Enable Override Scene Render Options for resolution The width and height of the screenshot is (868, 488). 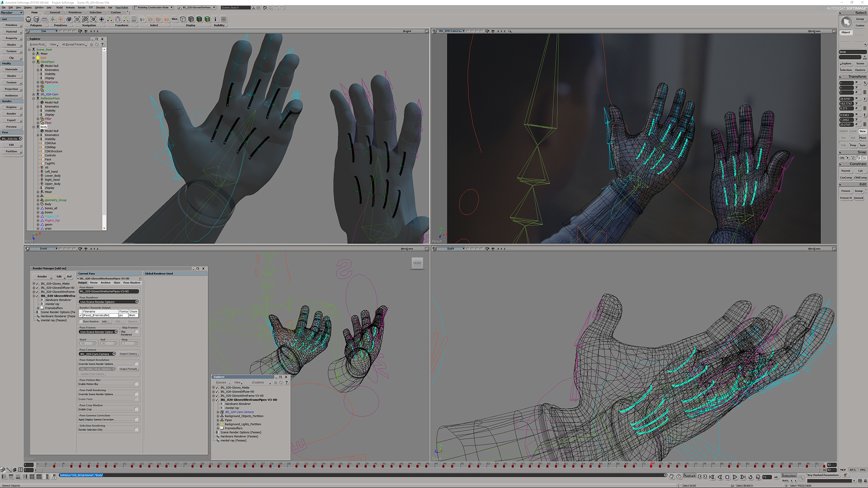click(137, 364)
